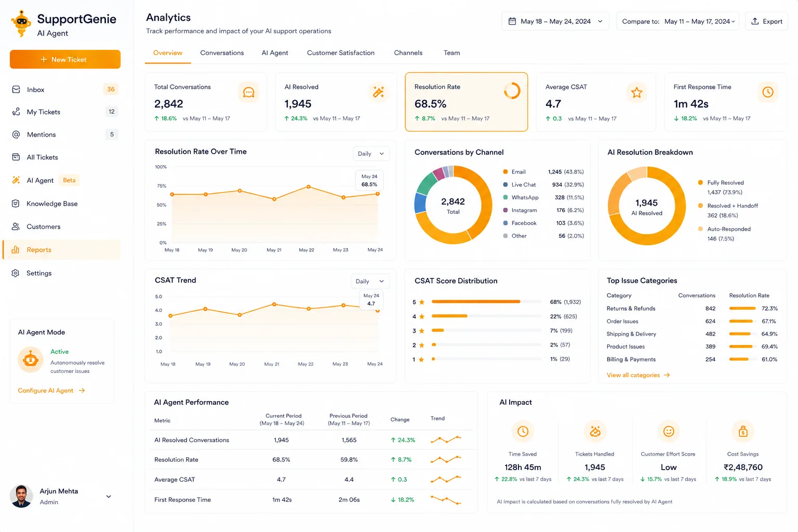Open Daily dropdown in CSAT Trend

click(x=370, y=281)
